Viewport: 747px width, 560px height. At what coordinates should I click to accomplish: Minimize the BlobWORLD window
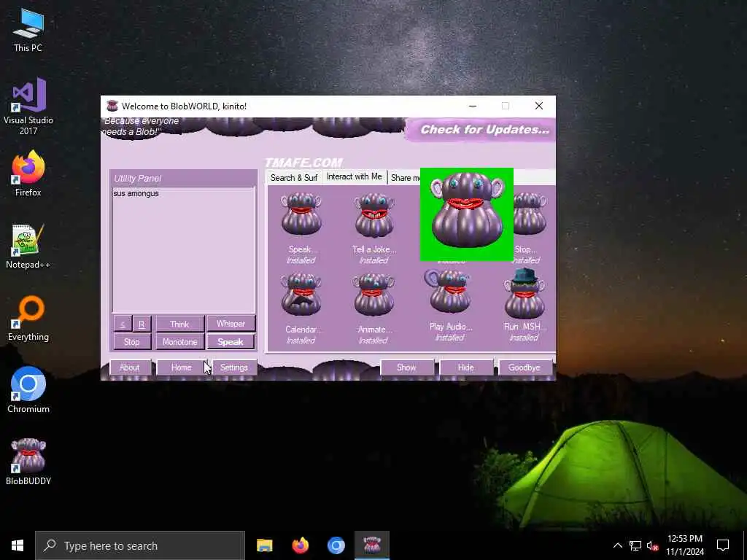point(473,106)
